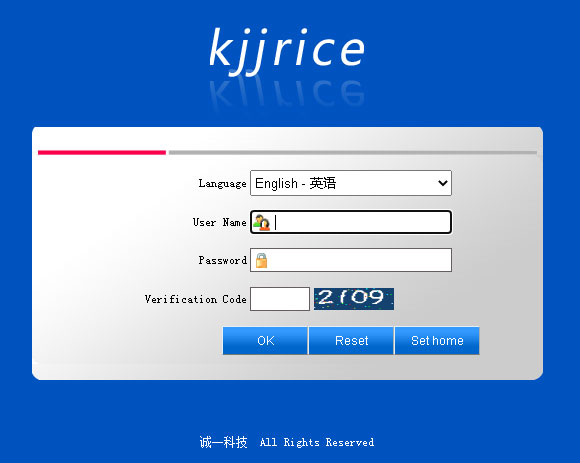Submit the login with OK button
Screen dimensions: 580x463
pyautogui.click(x=265, y=341)
